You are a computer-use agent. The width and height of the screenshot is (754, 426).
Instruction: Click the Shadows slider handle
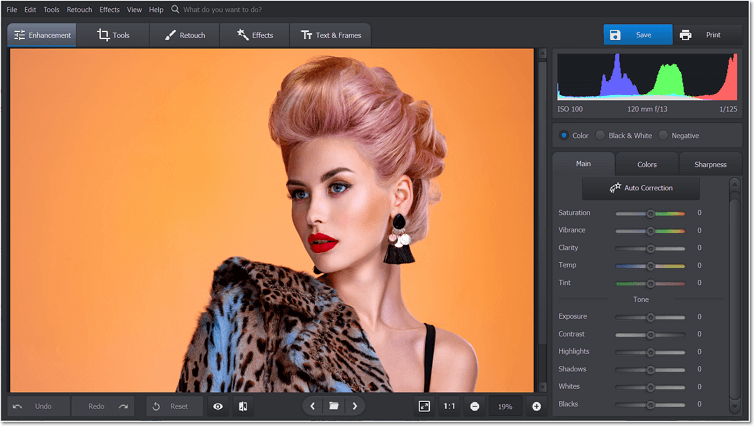coord(650,370)
